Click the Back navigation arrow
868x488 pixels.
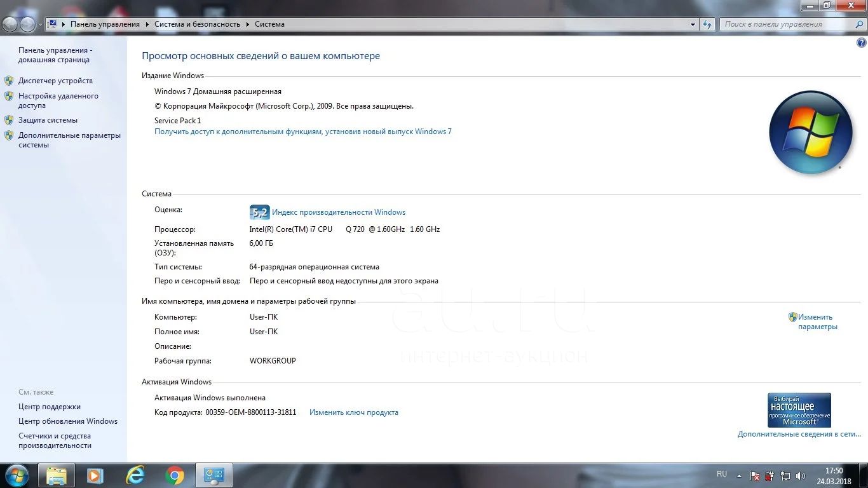click(x=10, y=24)
